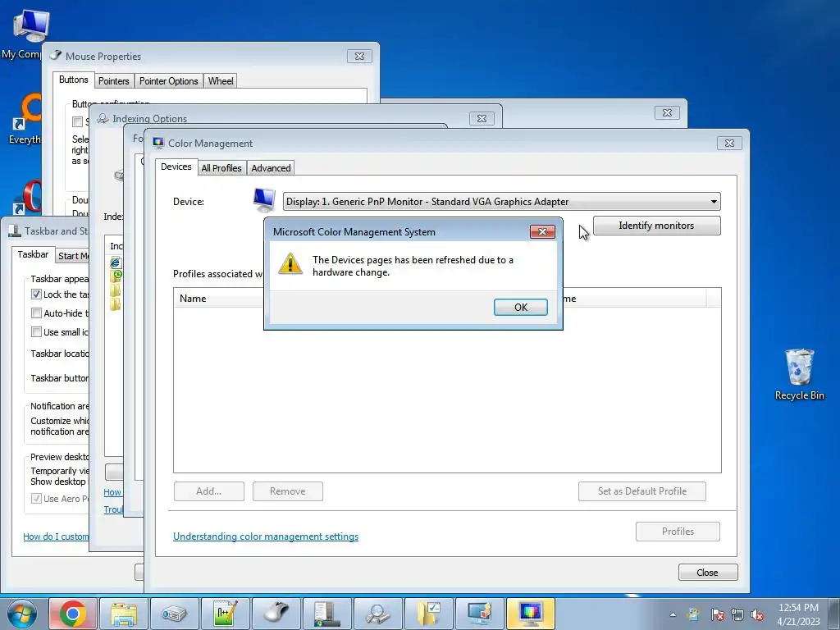Open the Device dropdown in Color Management
The width and height of the screenshot is (840, 630).
point(501,202)
